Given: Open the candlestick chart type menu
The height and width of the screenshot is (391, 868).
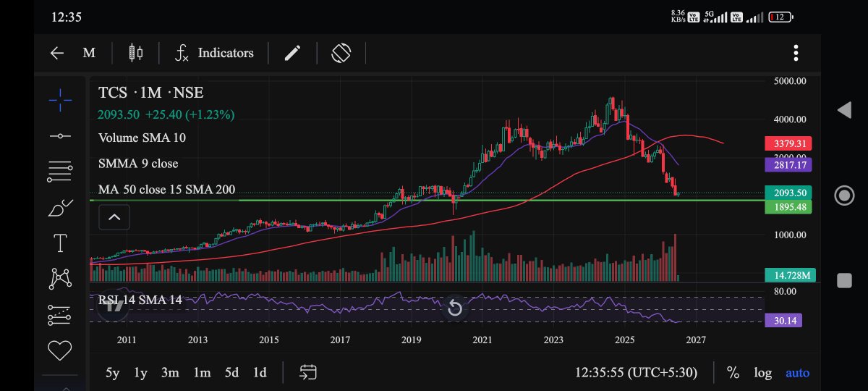Looking at the screenshot, I should click(x=135, y=53).
